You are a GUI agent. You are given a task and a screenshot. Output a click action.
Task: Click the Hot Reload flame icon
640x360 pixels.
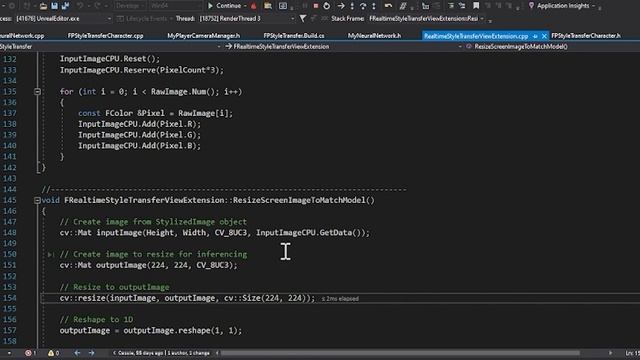coord(253,6)
